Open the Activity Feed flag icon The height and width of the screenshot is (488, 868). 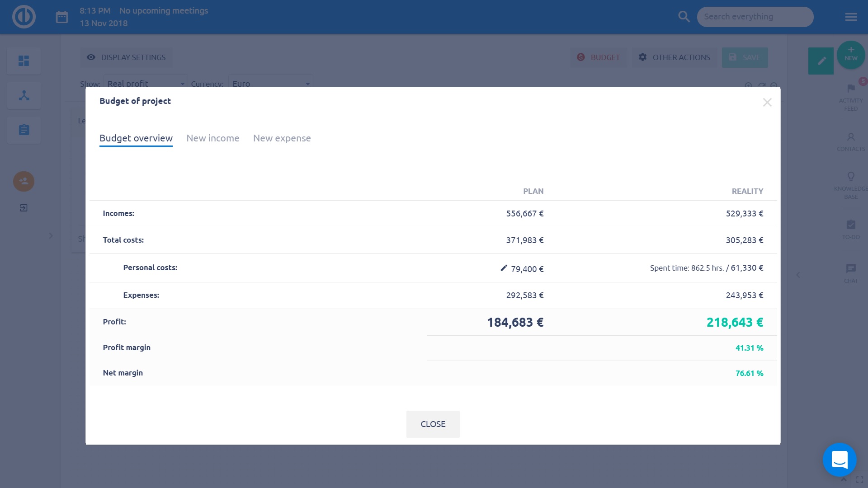click(x=851, y=89)
